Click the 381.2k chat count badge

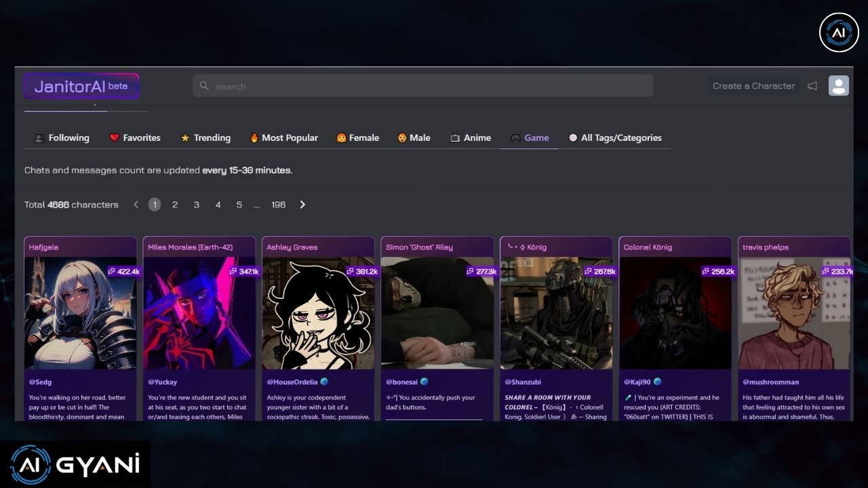point(361,271)
